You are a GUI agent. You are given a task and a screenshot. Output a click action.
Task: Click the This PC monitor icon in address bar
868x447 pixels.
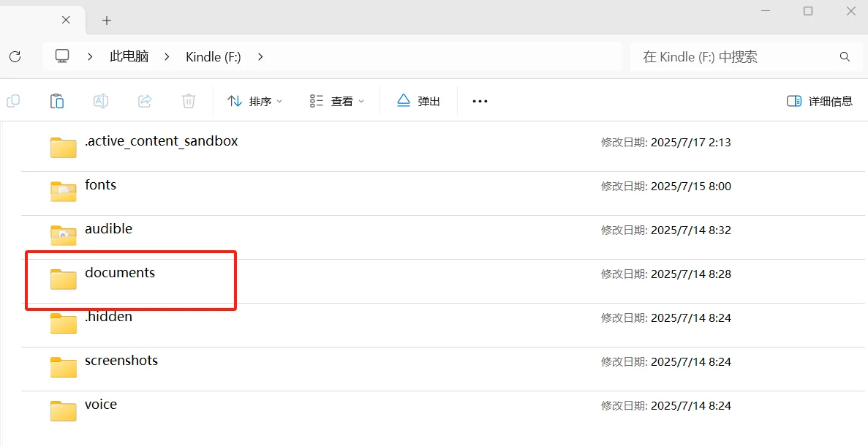pyautogui.click(x=62, y=56)
